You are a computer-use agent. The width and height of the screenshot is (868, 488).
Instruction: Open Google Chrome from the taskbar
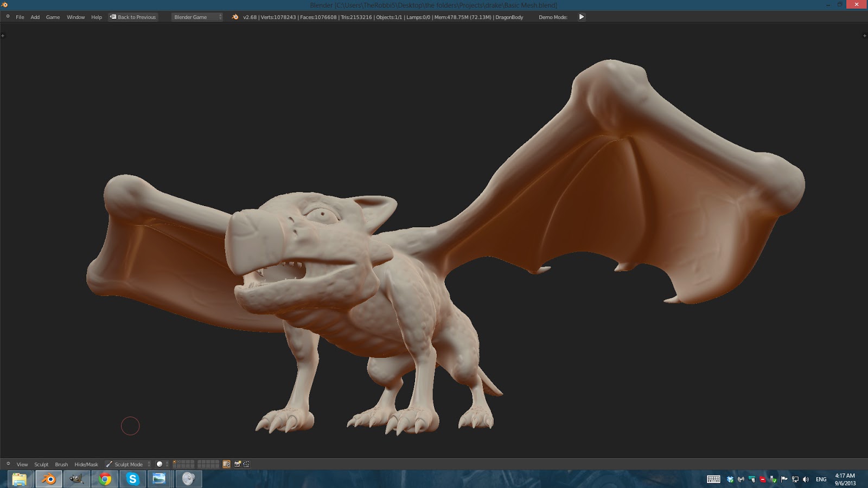104,479
